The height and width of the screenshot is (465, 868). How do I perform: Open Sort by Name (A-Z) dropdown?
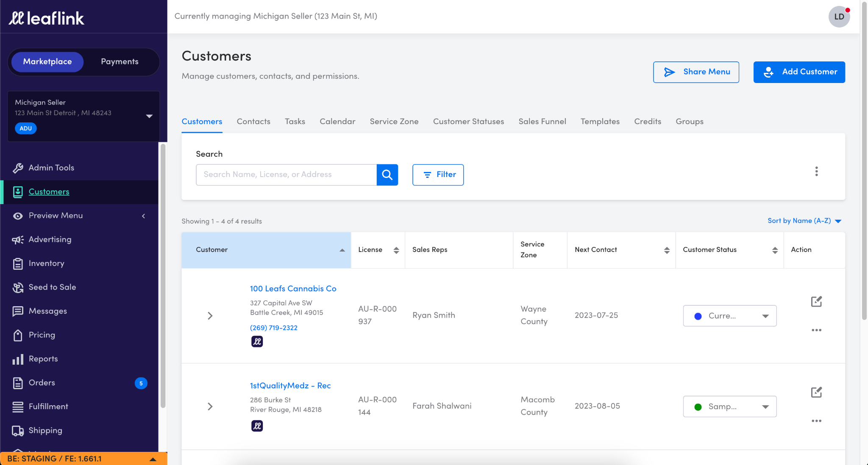[x=804, y=221]
